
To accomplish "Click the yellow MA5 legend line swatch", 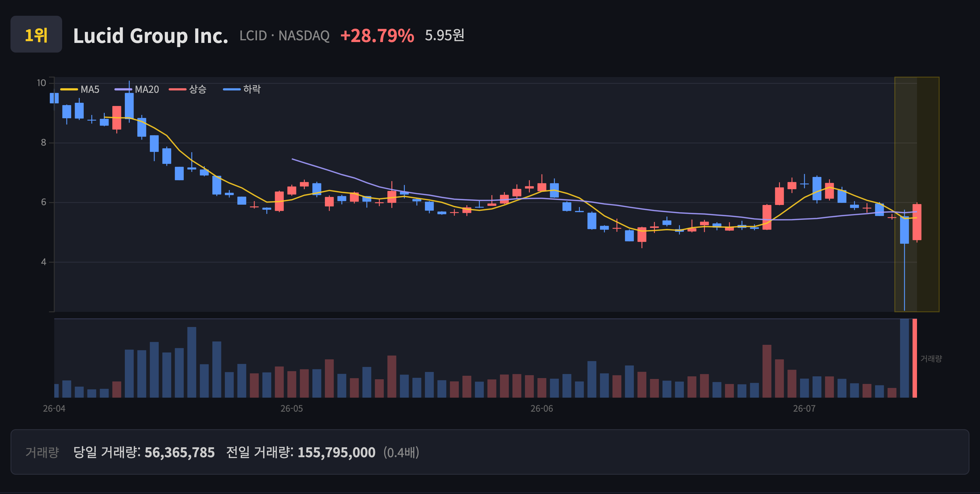I will tap(69, 90).
